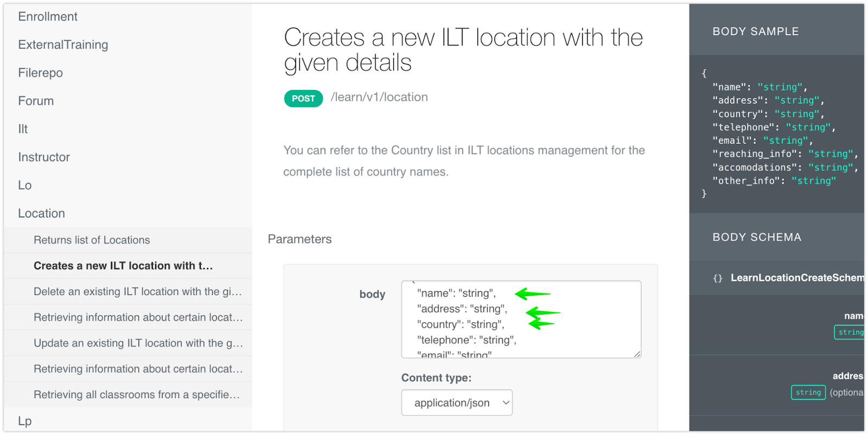
Task: Open Retrieving all classrooms endpoint
Action: pos(136,395)
